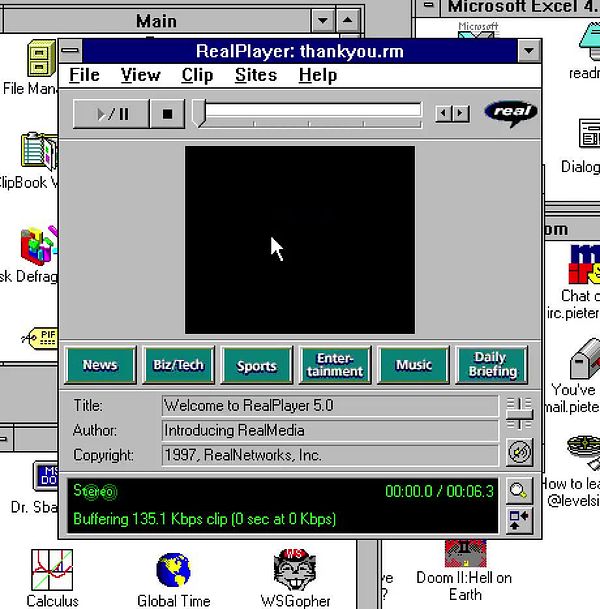Image resolution: width=600 pixels, height=609 pixels.
Task: Click the Title field 'Welcome to RealPlayer 5.0'
Action: pyautogui.click(x=330, y=406)
